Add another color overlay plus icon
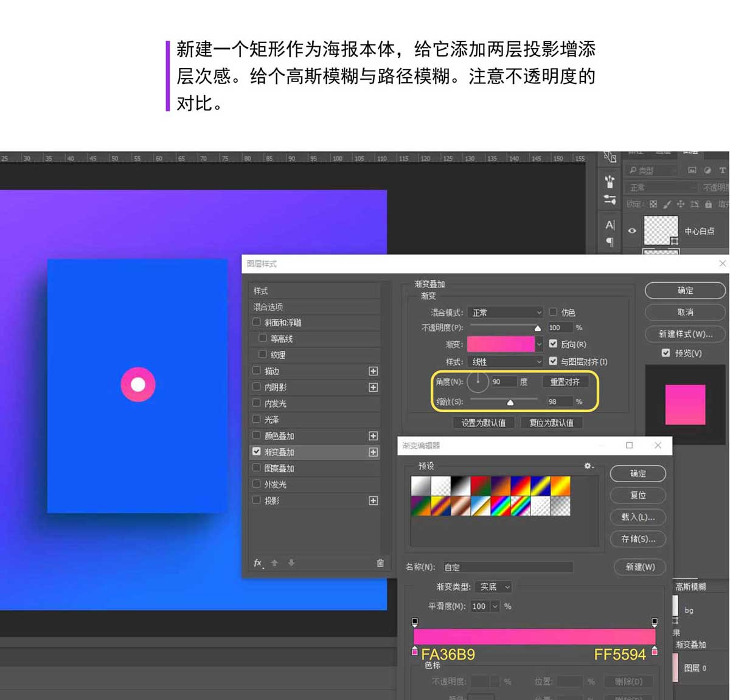 tap(373, 436)
